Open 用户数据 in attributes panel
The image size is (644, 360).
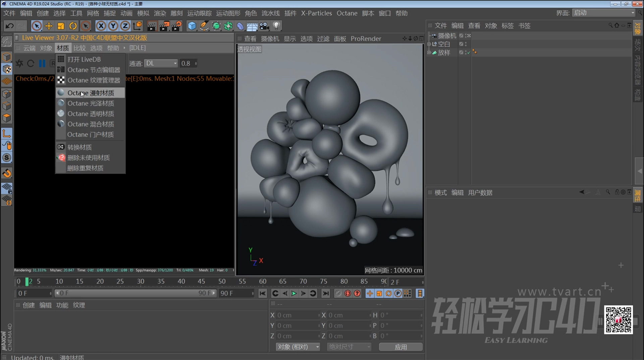coord(480,192)
